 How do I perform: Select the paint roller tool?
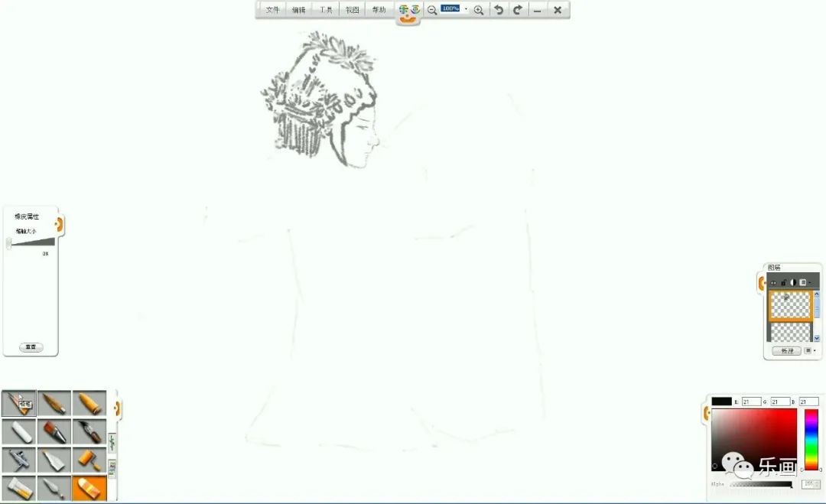89,460
